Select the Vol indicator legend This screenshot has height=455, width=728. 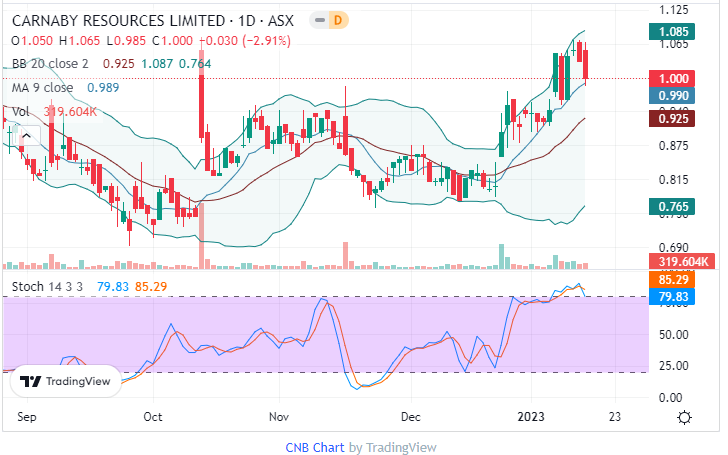click(21, 112)
